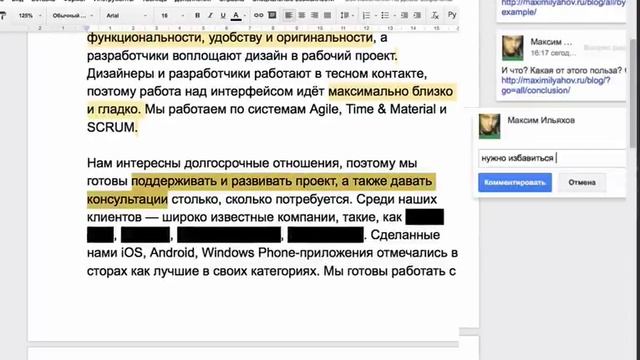Click the blue 'Комментировать' button
This screenshot has height=360, width=640.
515,182
